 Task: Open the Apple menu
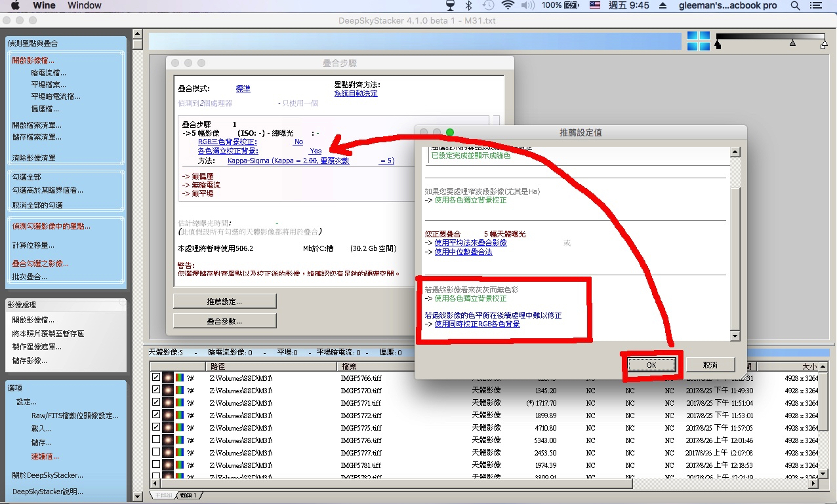coord(16,5)
